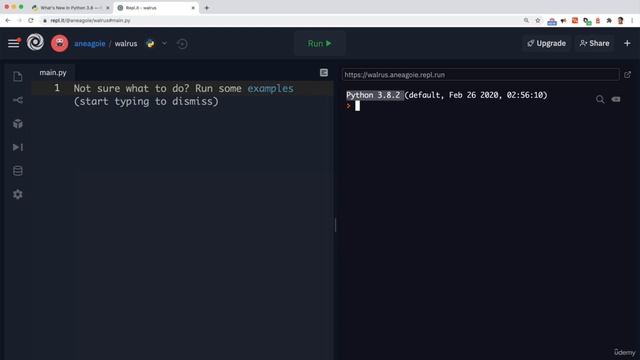Run the program
Viewport: 640px width, 360px height.
pos(320,43)
